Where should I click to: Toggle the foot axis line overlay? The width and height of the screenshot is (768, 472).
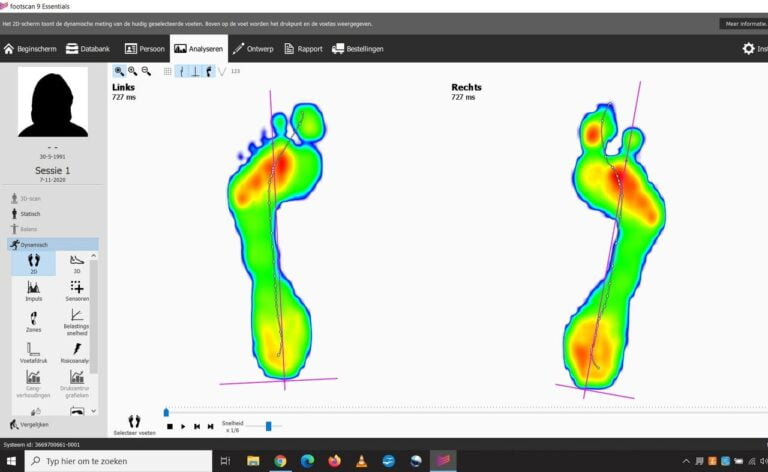point(181,71)
